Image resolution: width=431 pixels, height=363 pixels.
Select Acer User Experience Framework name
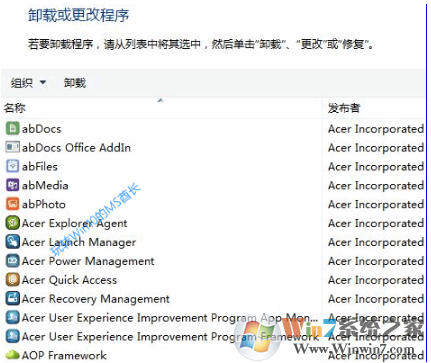170,337
